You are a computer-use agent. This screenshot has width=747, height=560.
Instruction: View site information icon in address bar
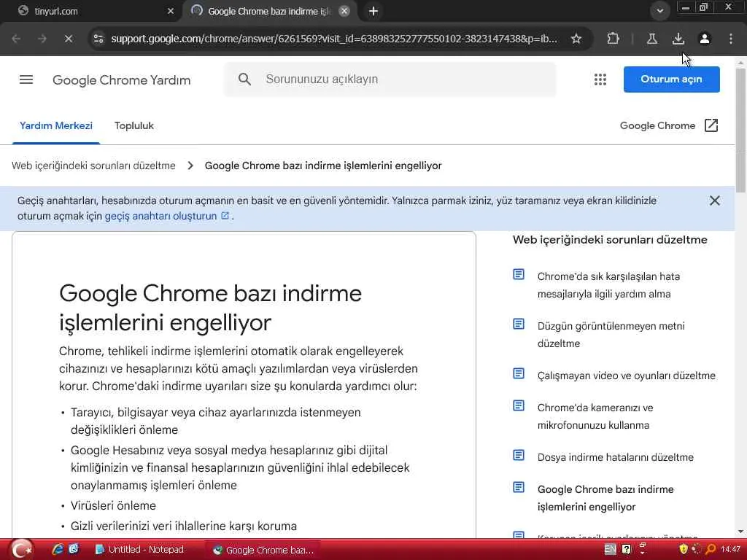click(x=98, y=39)
